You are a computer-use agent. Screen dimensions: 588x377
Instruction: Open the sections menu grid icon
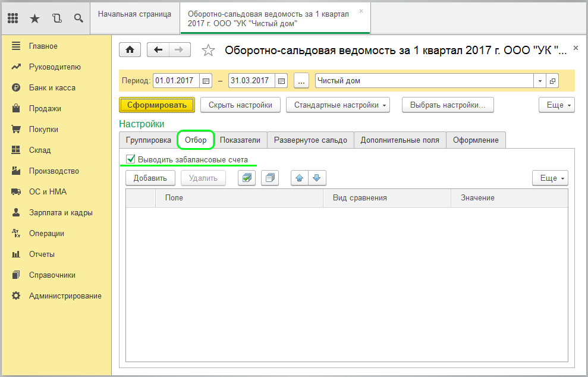click(x=13, y=18)
